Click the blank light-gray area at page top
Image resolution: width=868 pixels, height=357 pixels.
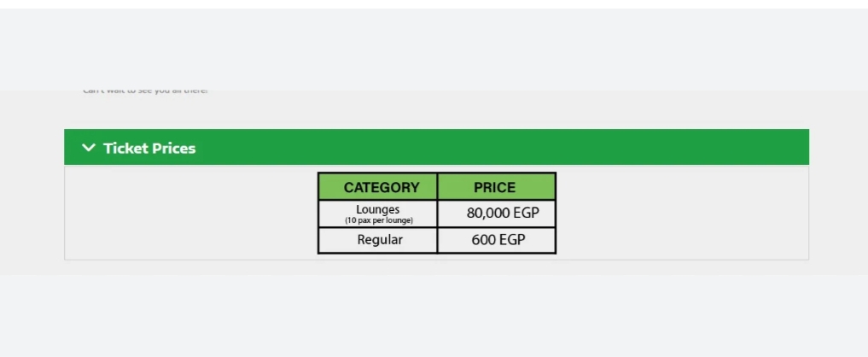(427, 43)
